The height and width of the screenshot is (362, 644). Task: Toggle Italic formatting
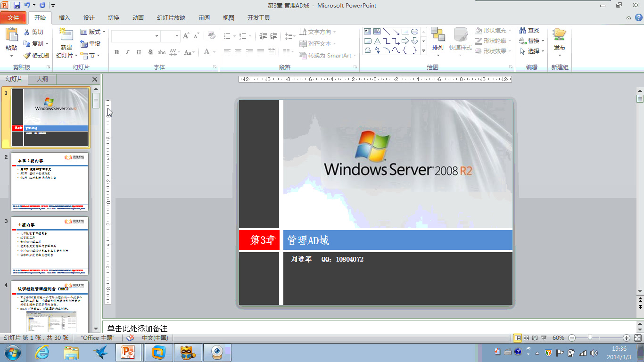[127, 52]
